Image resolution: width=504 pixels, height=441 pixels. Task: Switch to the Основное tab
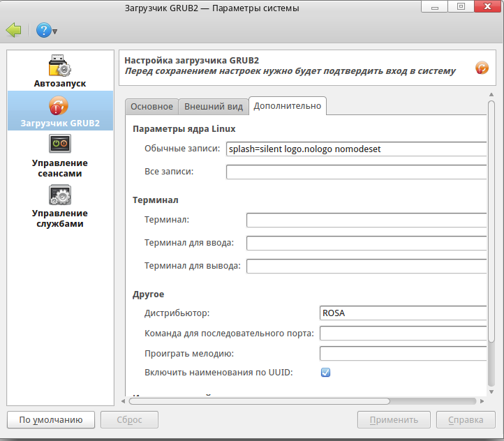(151, 106)
